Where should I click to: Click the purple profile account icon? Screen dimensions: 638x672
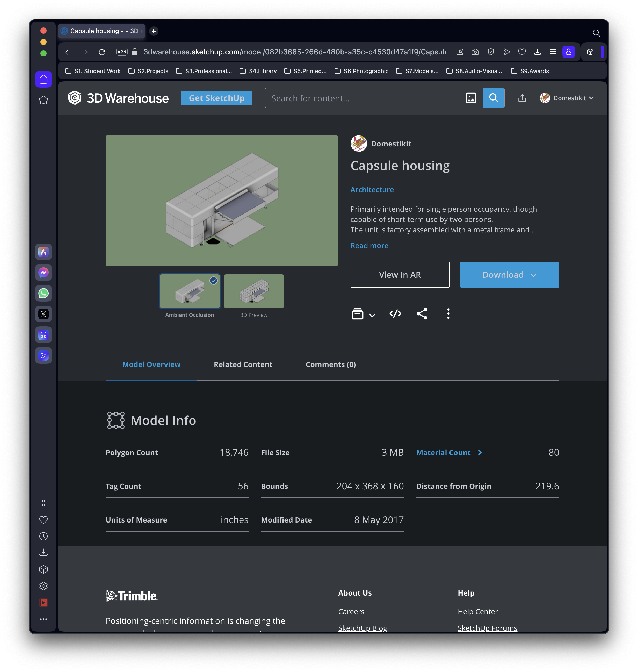[568, 52]
